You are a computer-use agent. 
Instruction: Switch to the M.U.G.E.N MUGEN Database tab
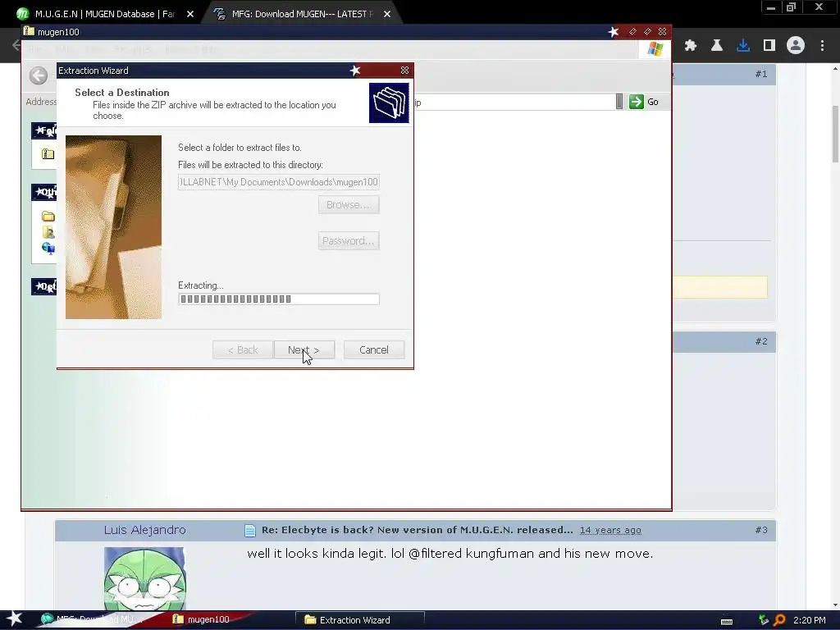[105, 14]
